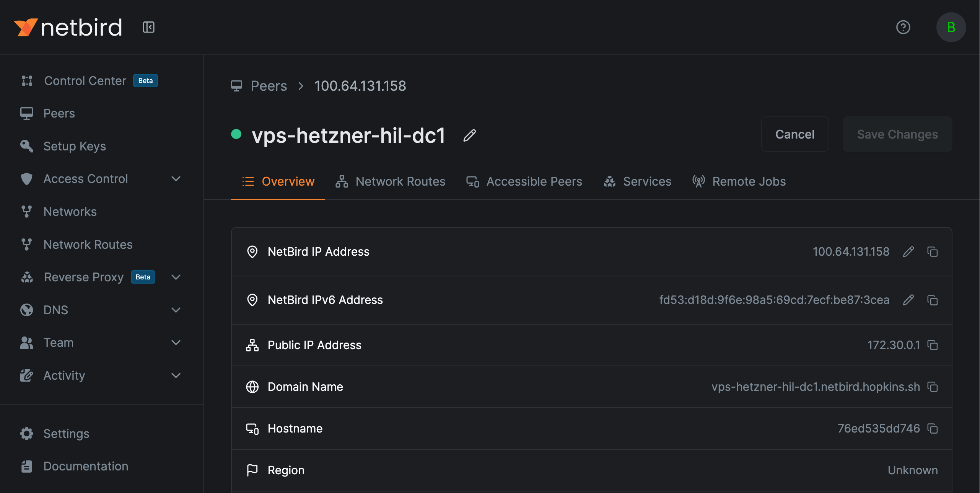Click the Save Changes button
The image size is (980, 493).
(x=897, y=134)
